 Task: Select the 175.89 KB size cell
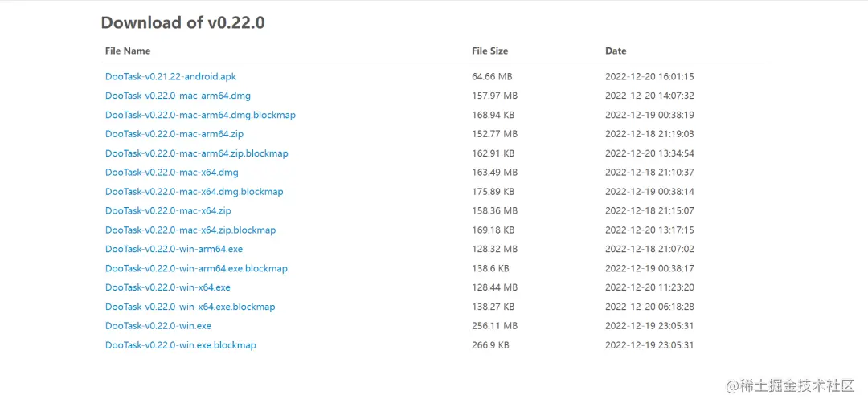pos(493,192)
